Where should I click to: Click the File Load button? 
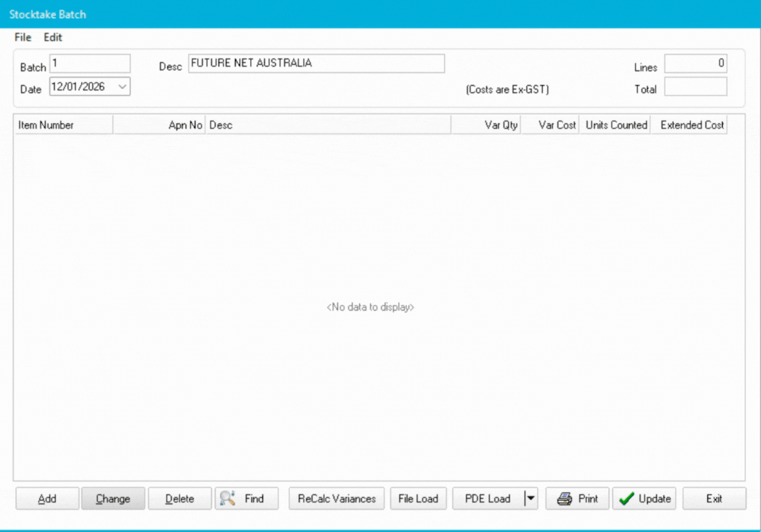pos(418,499)
